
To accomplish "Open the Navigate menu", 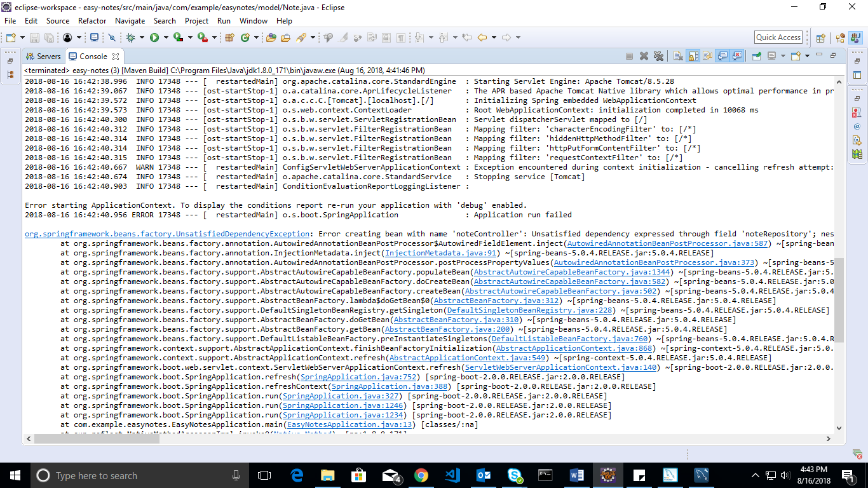I will [x=130, y=20].
